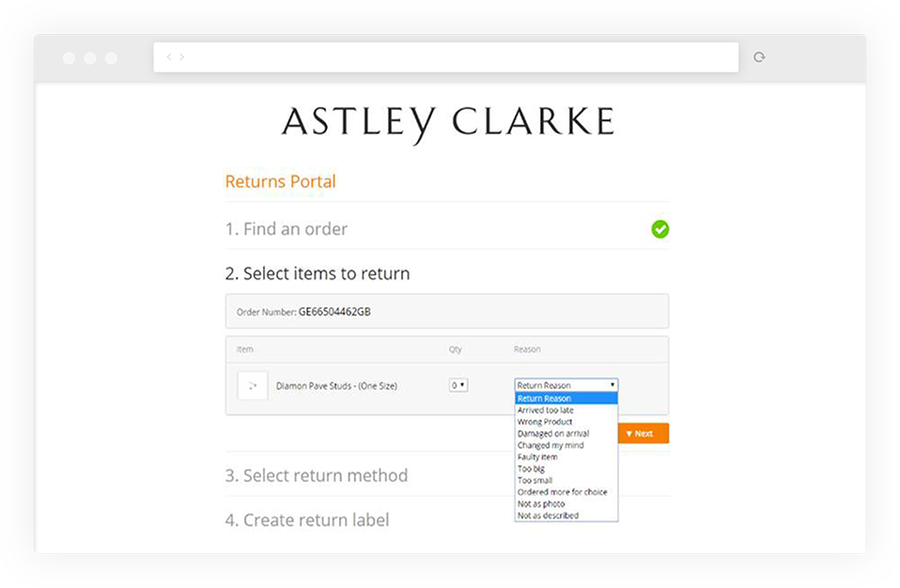Choose Ordered more for choice reason
This screenshot has width=900, height=588.
click(566, 492)
